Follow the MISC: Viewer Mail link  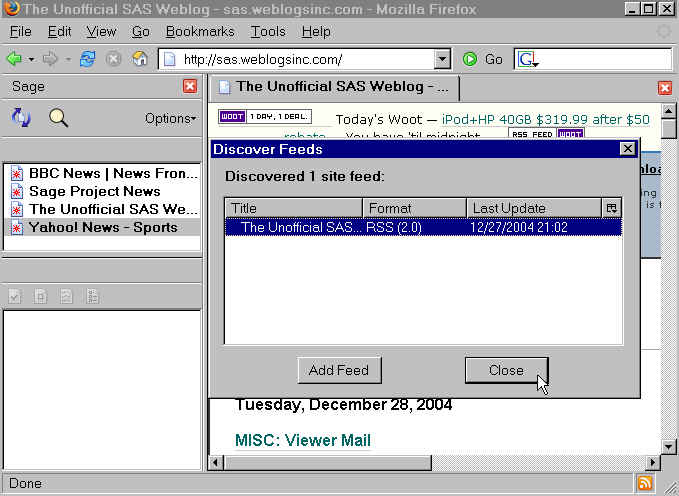click(x=302, y=440)
